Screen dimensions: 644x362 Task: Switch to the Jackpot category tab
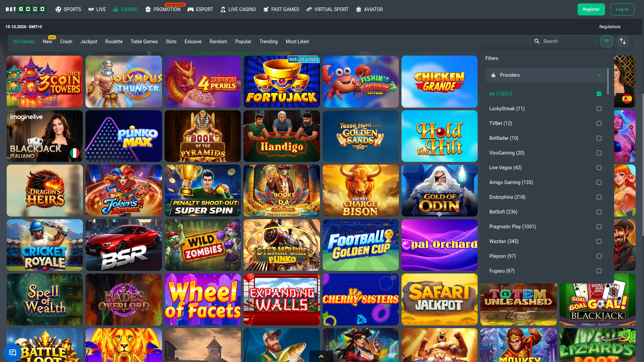tap(89, 42)
